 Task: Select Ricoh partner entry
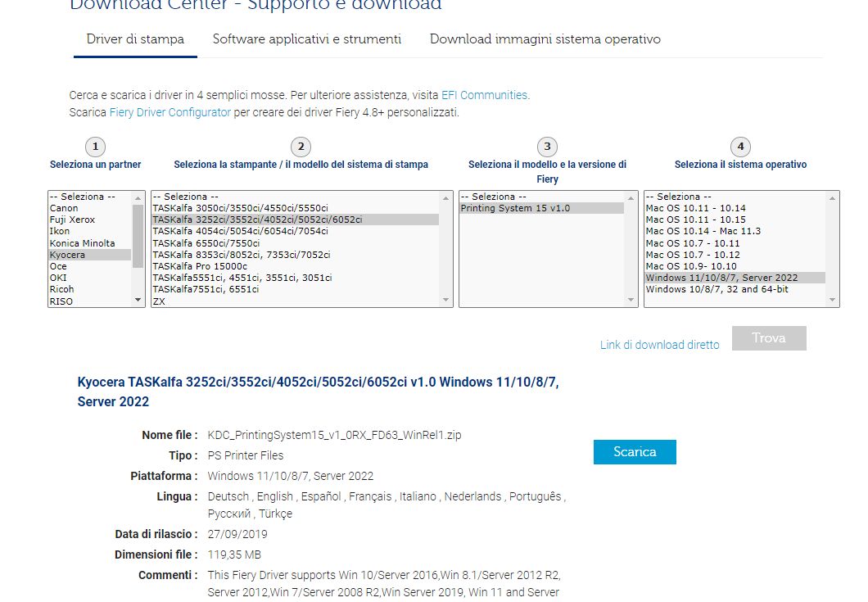tap(90, 290)
